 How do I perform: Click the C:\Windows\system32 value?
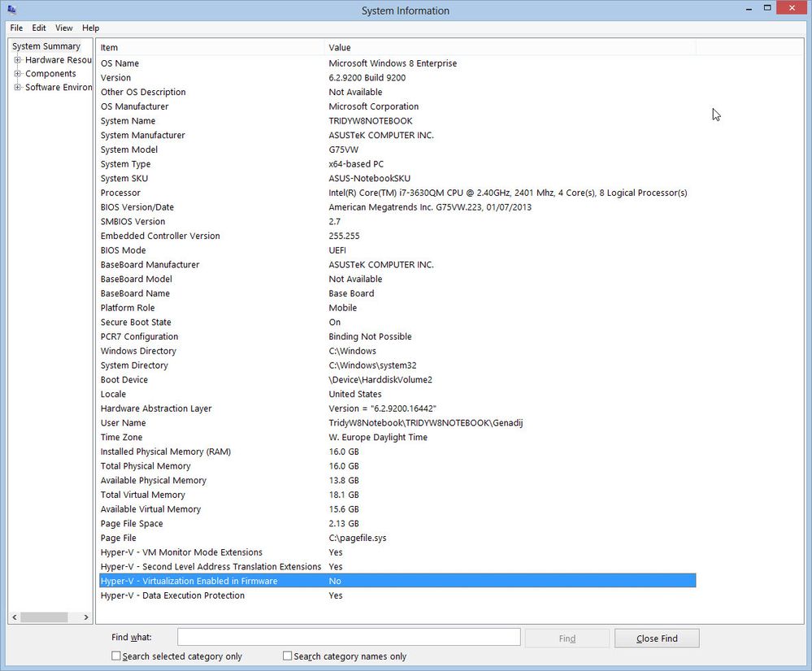[372, 366]
